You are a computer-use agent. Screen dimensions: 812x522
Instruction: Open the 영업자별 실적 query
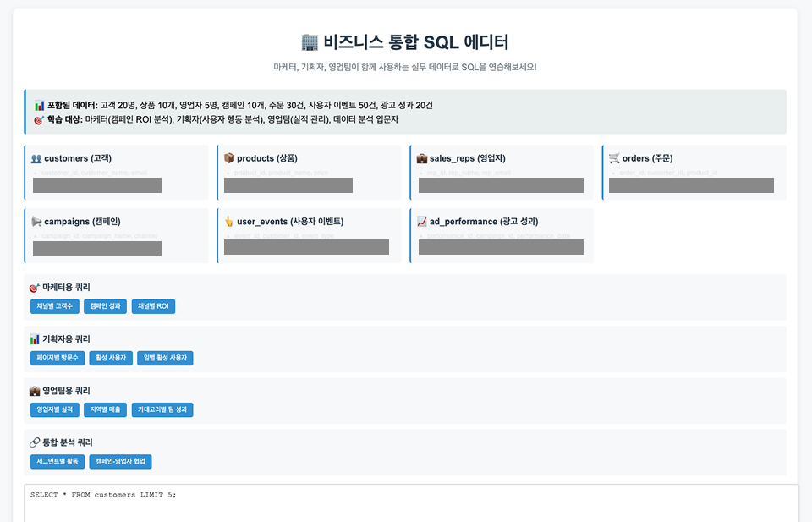click(53, 410)
